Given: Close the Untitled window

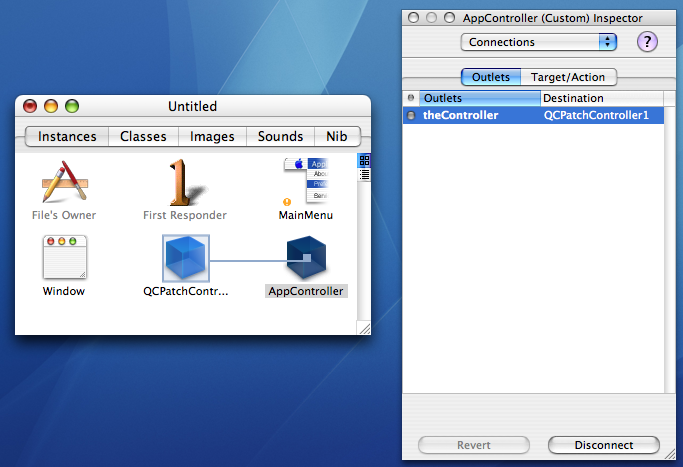Looking at the screenshot, I should click(x=30, y=106).
